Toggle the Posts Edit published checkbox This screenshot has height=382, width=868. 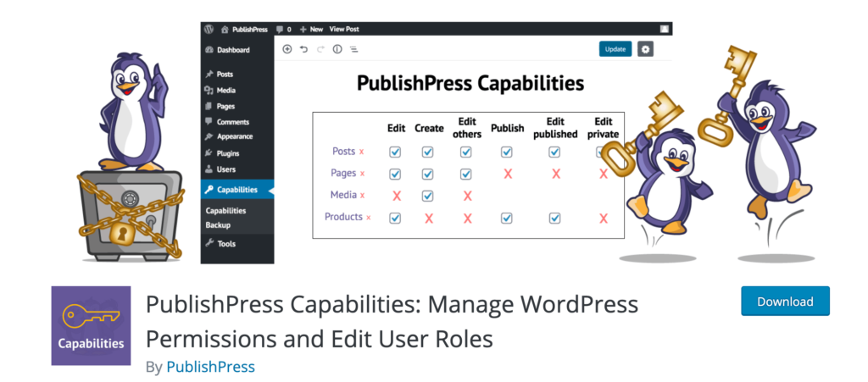click(554, 152)
